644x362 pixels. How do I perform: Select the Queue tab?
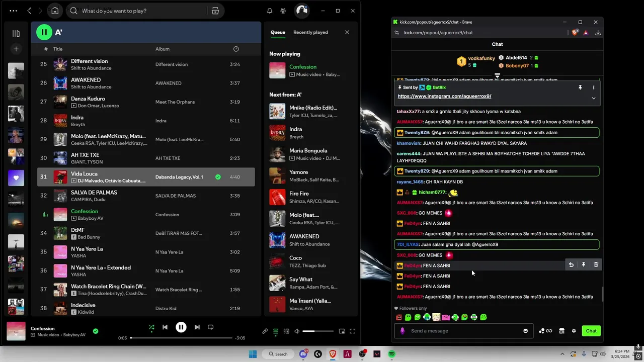click(278, 32)
